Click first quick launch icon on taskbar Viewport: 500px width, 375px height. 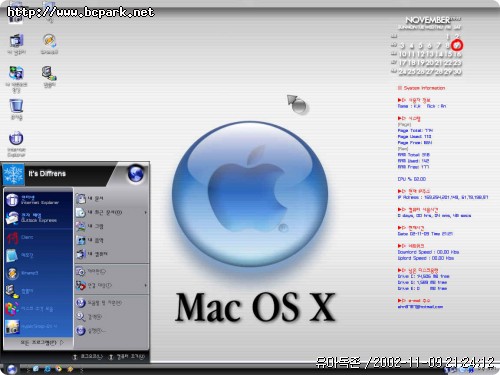[x=36, y=369]
